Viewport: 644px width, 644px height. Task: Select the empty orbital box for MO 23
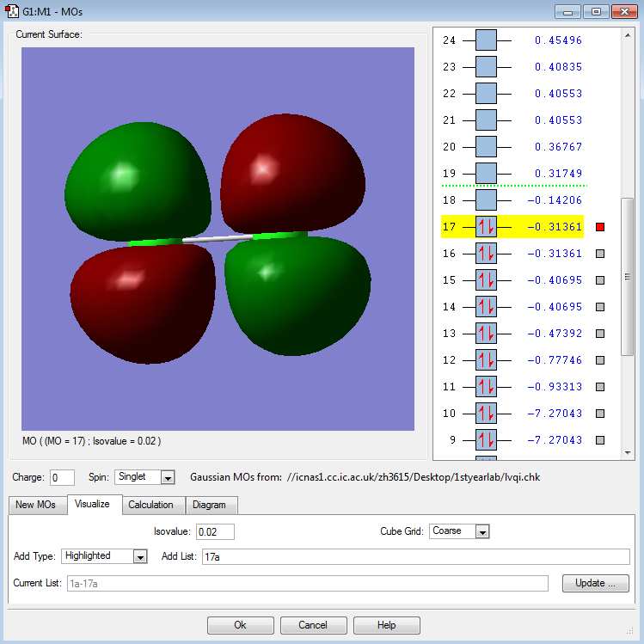coord(486,66)
